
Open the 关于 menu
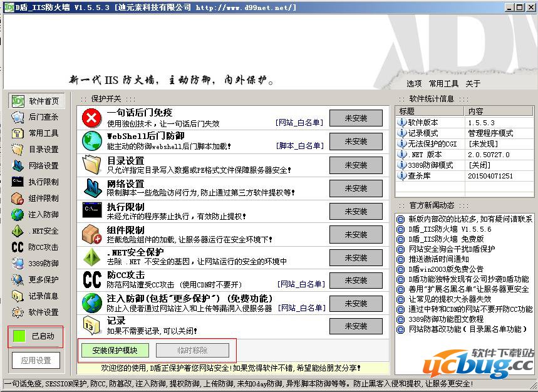pyautogui.click(x=473, y=83)
